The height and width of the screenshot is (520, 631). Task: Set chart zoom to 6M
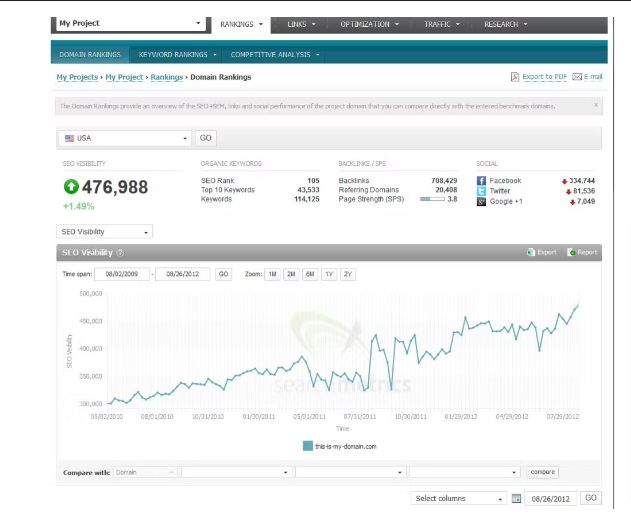[x=310, y=274]
